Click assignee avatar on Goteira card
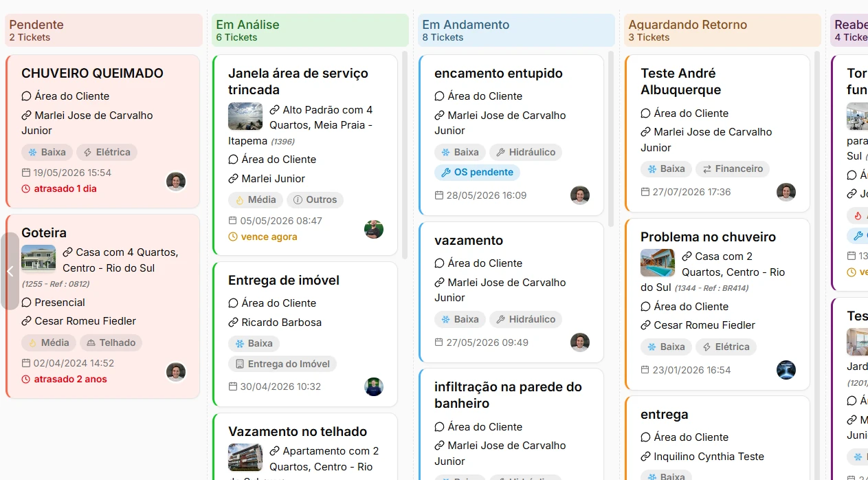This screenshot has height=480, width=868. 176,372
